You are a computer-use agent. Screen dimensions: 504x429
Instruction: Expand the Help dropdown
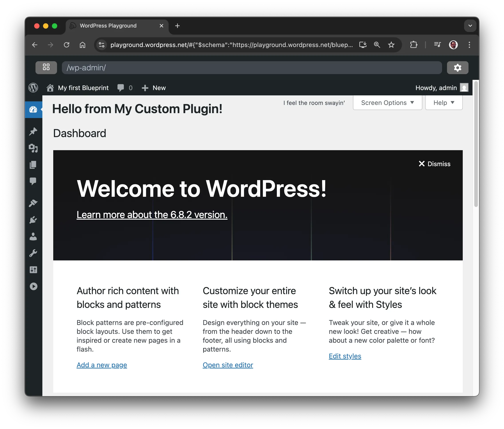tap(443, 102)
